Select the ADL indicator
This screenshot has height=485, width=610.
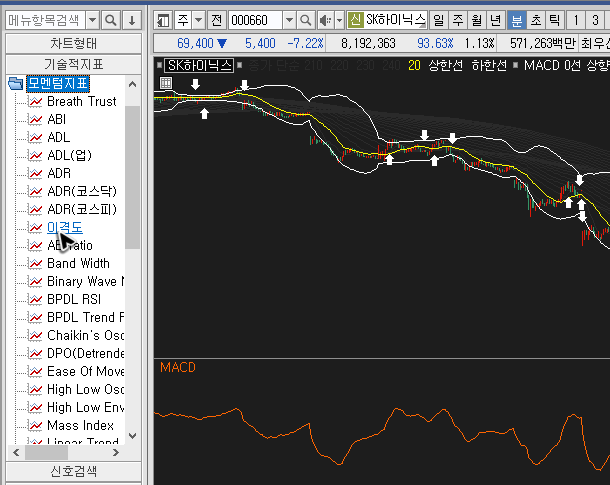59,137
